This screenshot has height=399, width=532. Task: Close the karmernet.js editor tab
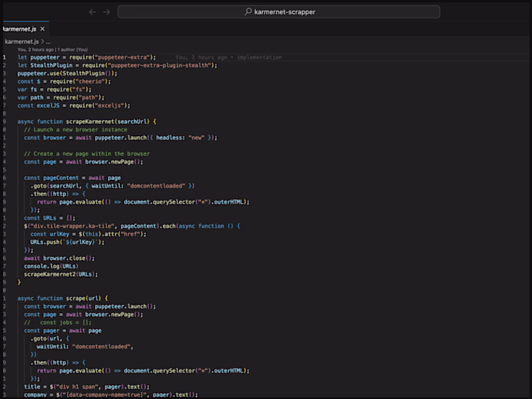(x=43, y=29)
